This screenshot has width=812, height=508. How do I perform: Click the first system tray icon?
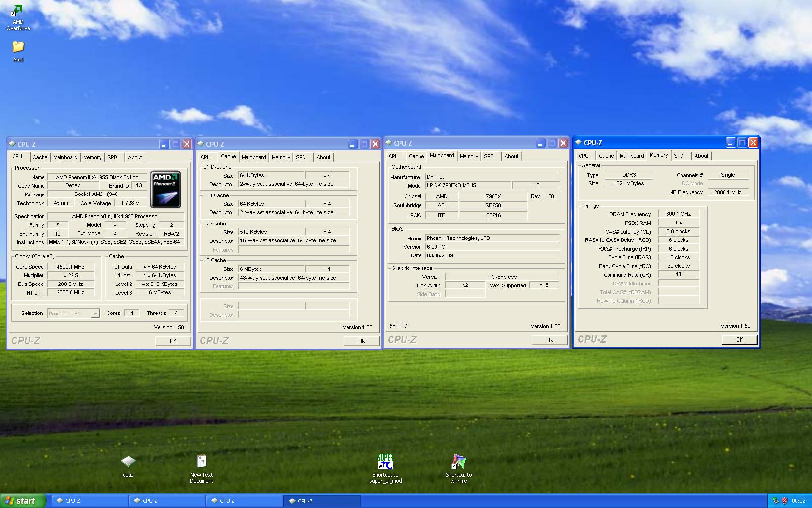pyautogui.click(x=776, y=501)
